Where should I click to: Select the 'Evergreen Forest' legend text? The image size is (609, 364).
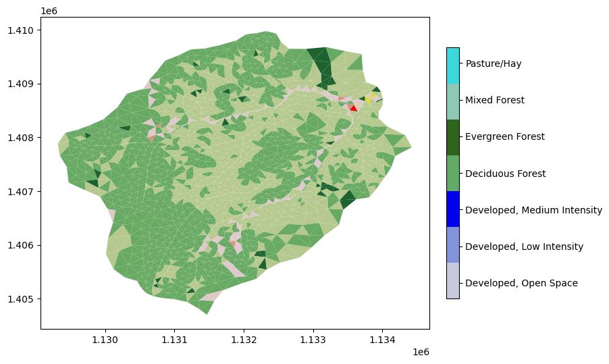tap(505, 136)
